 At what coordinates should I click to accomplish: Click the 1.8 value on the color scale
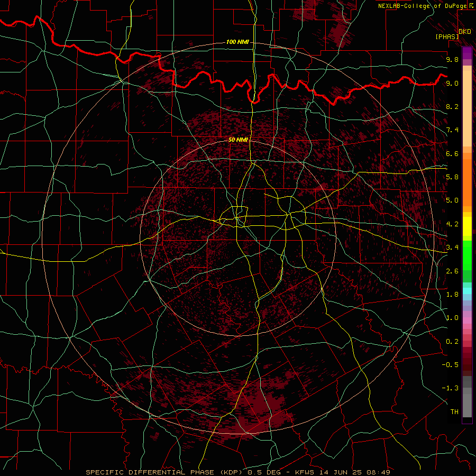pos(452,295)
